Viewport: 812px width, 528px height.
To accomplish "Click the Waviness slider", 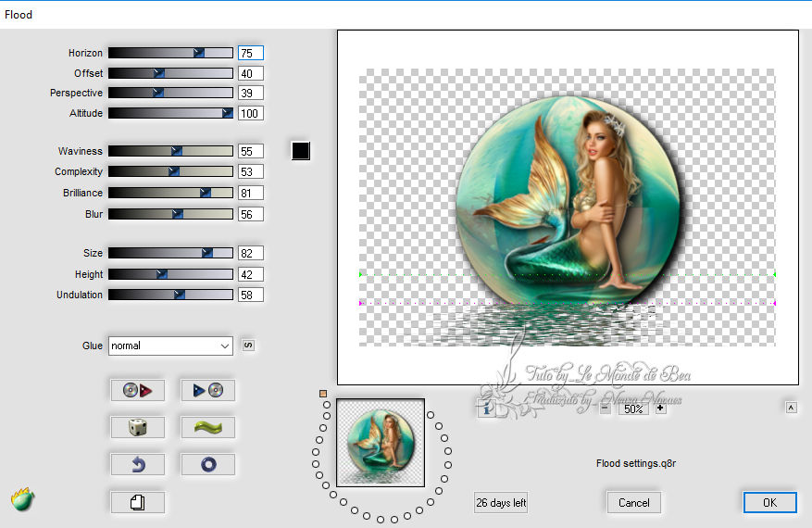I will 170,151.
